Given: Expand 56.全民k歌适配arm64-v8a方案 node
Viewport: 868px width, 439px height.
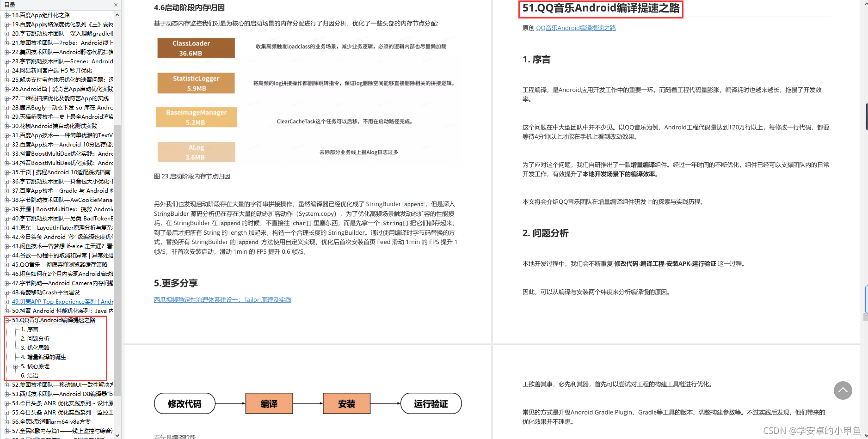Looking at the screenshot, I should pyautogui.click(x=6, y=422).
